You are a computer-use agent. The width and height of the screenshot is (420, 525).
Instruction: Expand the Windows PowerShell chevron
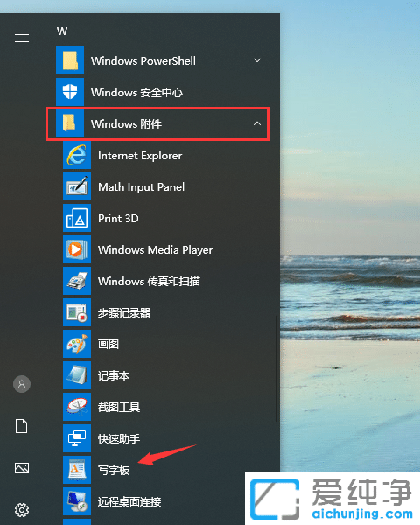(x=257, y=60)
